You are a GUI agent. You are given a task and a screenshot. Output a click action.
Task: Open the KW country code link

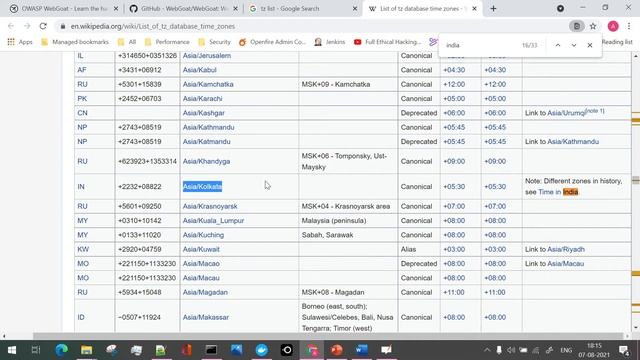[83, 249]
